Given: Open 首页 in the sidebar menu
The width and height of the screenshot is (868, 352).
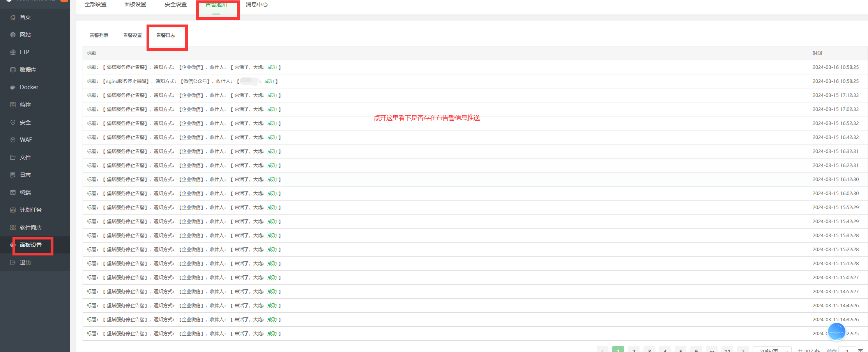Looking at the screenshot, I should tap(25, 17).
